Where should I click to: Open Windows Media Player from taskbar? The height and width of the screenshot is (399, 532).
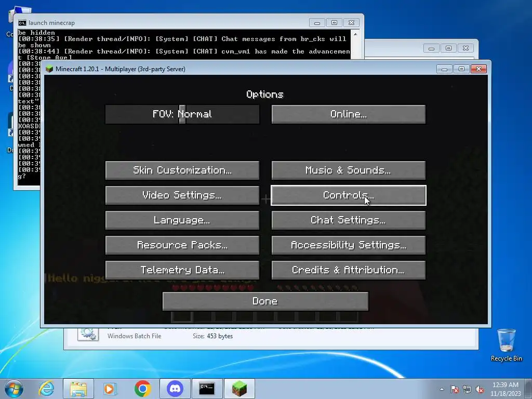click(x=110, y=389)
